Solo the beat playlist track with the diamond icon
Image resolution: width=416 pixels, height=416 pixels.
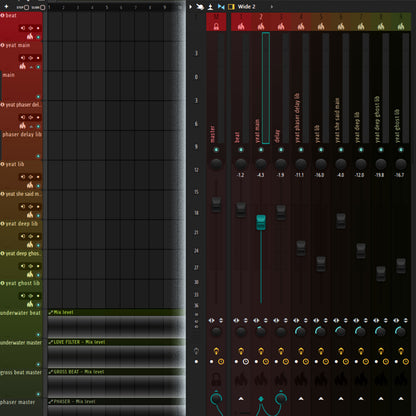(30, 28)
